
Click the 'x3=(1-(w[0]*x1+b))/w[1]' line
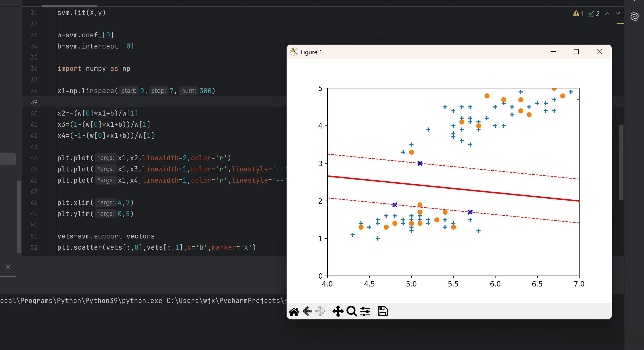coord(104,124)
